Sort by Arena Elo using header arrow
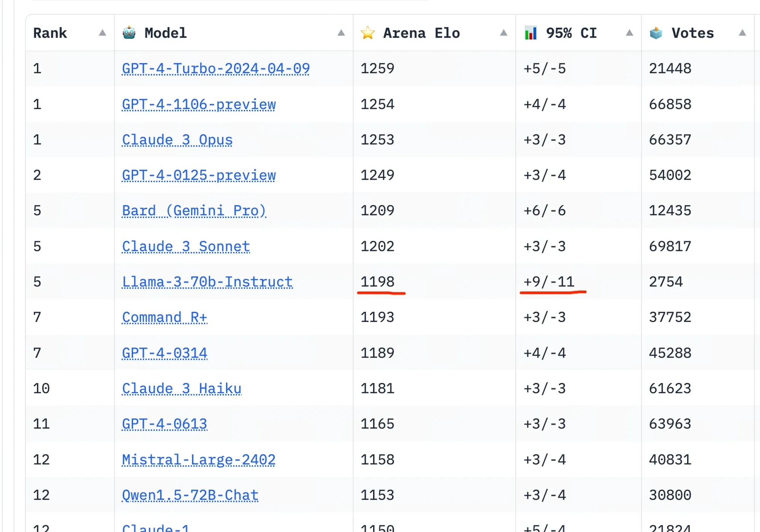 tap(503, 33)
